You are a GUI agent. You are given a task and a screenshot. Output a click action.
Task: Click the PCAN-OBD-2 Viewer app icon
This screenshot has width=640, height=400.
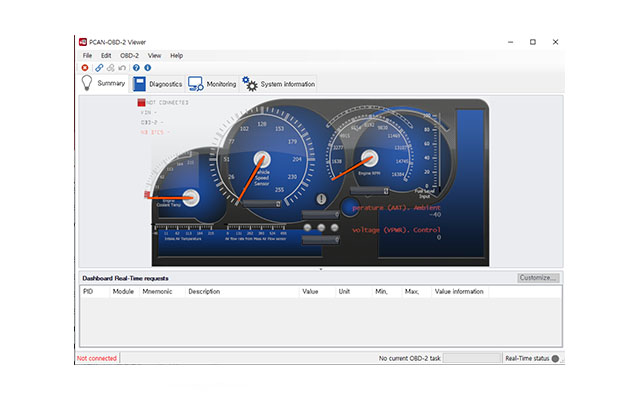[83, 42]
